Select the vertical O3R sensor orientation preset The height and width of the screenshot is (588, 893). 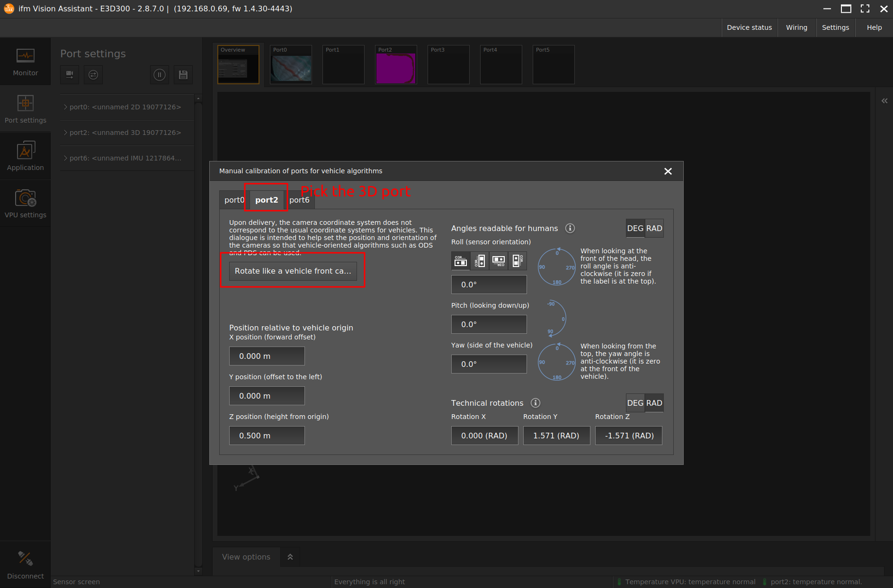point(480,260)
